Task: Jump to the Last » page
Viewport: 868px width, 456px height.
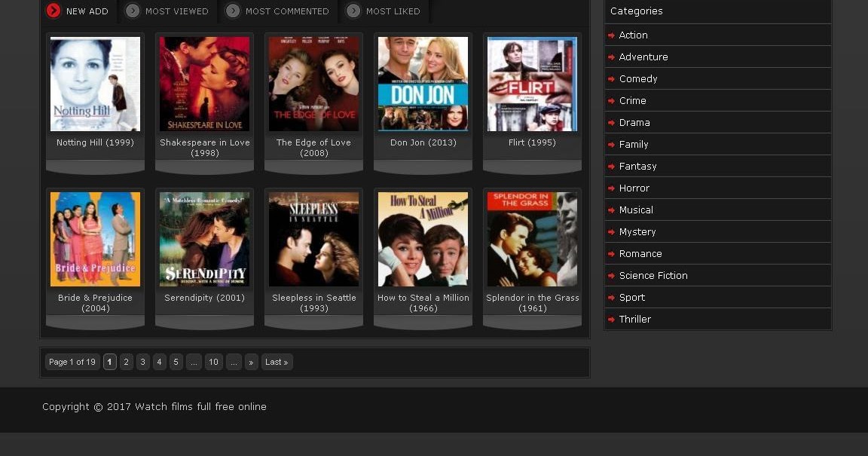Action: point(277,362)
